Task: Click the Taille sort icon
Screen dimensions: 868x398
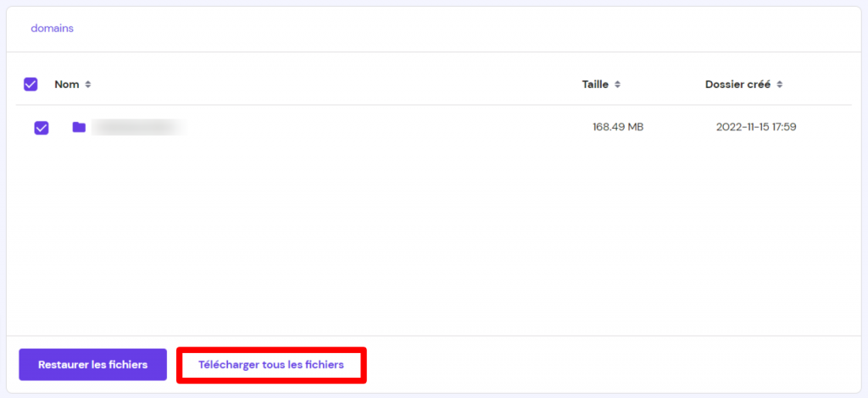Action: click(x=617, y=84)
